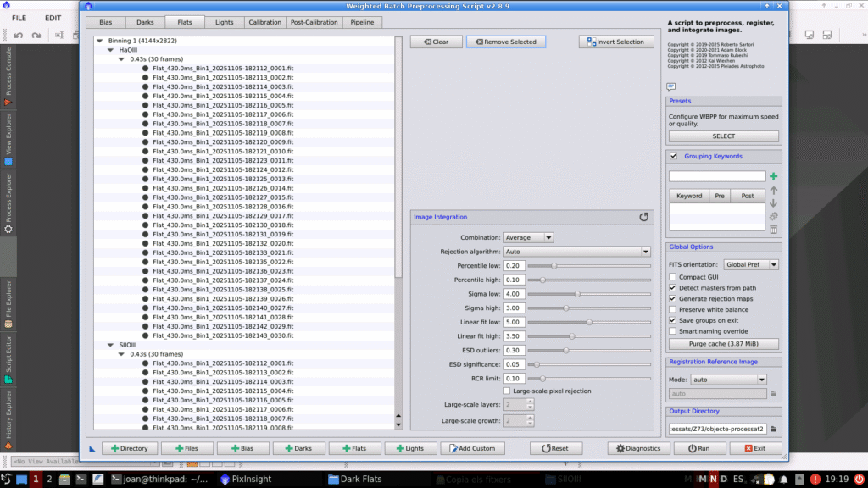The image size is (868, 488).
Task: Uncheck Generate rejection maps
Action: tap(673, 299)
